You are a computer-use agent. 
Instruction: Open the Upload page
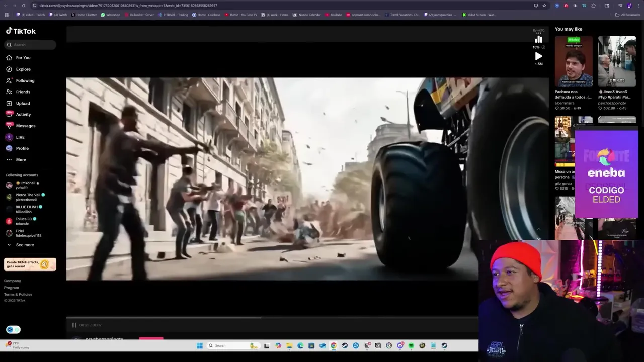pos(18,104)
